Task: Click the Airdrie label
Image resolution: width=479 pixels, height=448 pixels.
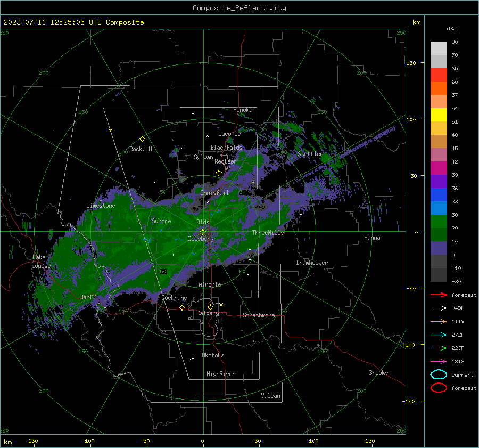Action: click(x=210, y=284)
